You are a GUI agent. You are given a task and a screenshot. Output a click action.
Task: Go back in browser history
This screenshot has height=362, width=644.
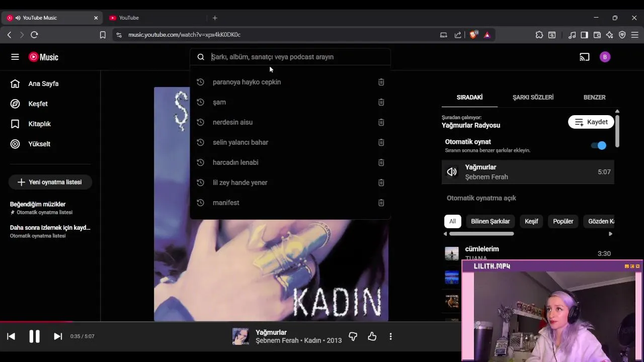tap(9, 35)
